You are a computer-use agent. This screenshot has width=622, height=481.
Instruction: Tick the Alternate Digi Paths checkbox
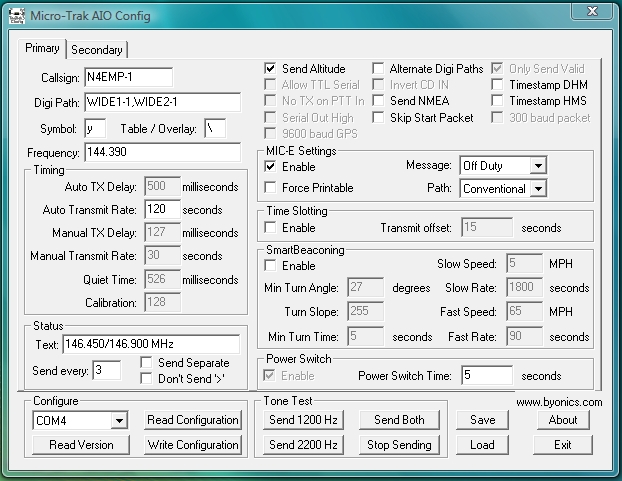(x=379, y=69)
